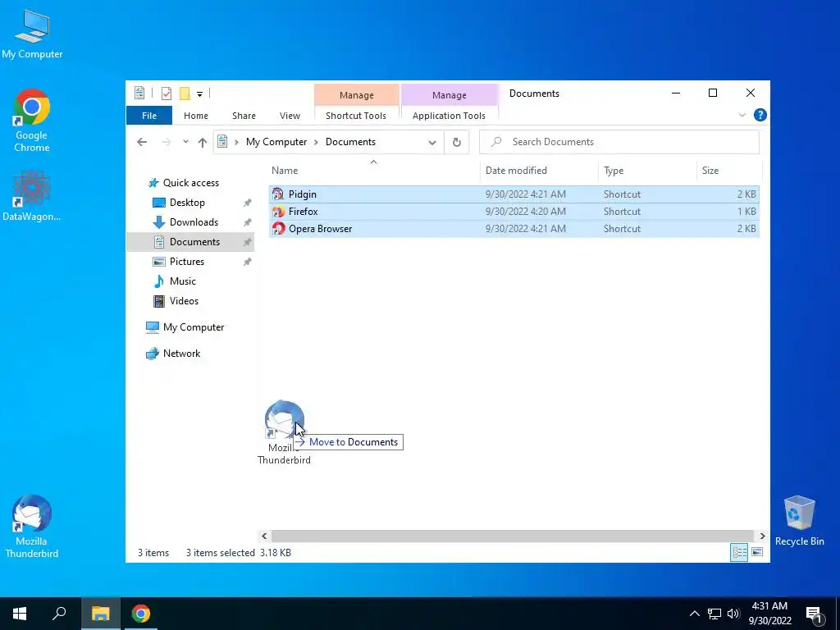Open Customize Quick Access Toolbar dropdown
The image size is (840, 630).
pyautogui.click(x=199, y=94)
